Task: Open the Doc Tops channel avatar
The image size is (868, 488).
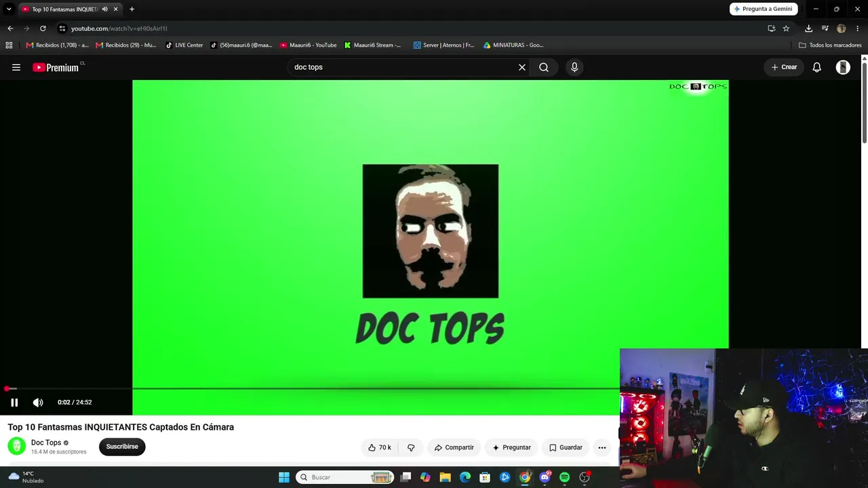Action: pos(17,446)
